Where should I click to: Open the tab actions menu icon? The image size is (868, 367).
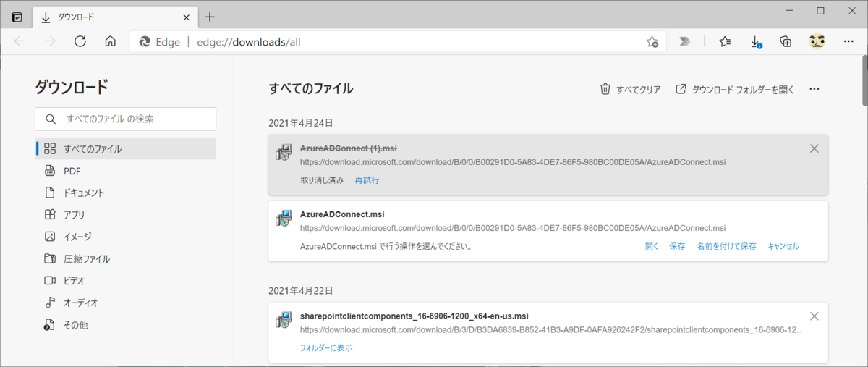click(x=17, y=17)
